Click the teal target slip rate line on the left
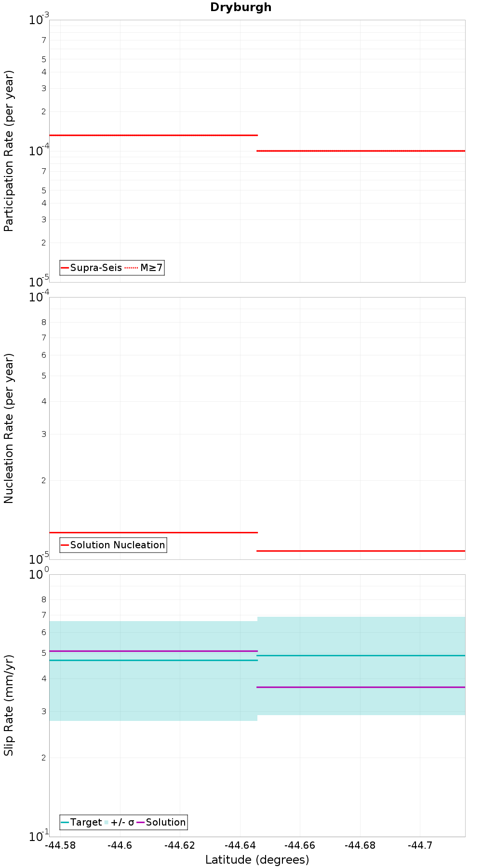The image size is (482, 868). coord(153,660)
